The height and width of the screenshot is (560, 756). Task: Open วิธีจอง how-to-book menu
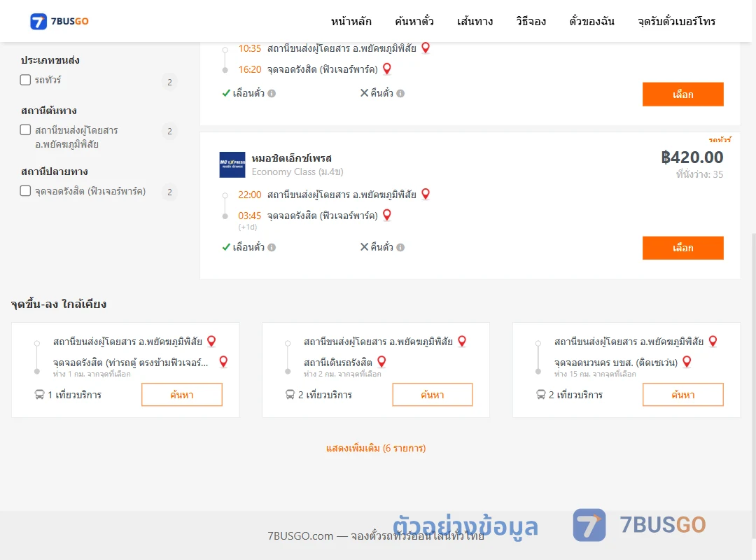tap(531, 21)
